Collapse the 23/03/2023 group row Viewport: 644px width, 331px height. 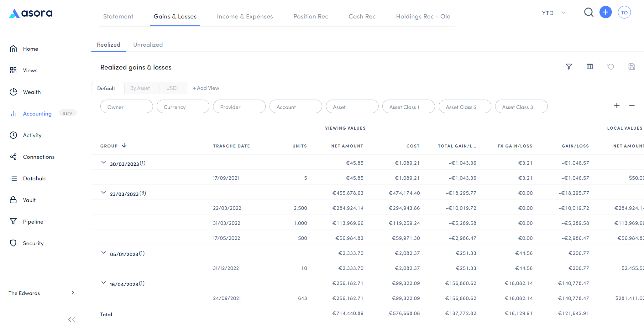[103, 193]
